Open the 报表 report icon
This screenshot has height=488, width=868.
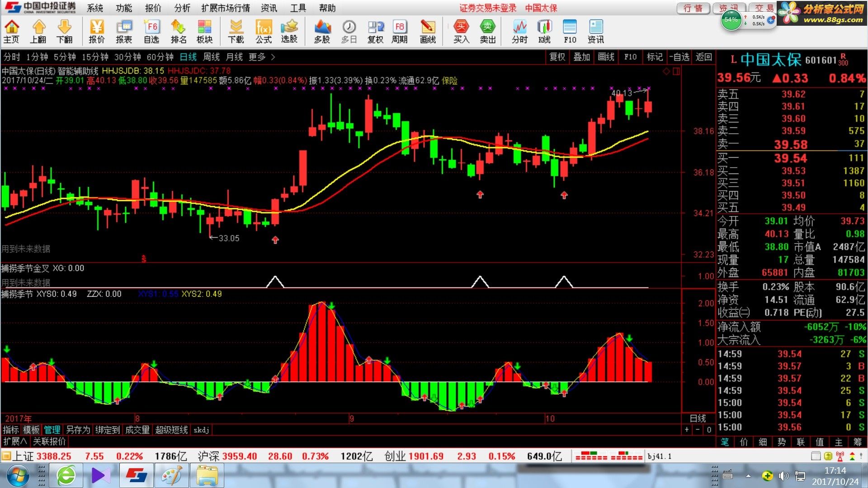[x=124, y=32]
